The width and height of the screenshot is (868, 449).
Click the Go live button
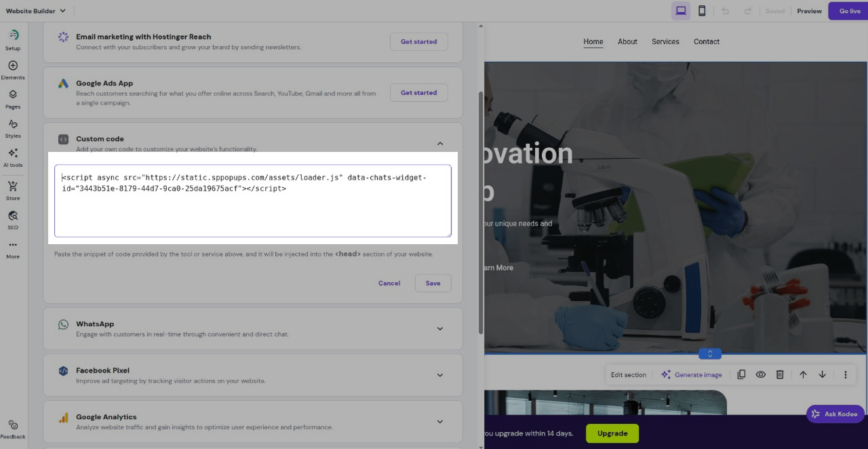click(x=850, y=11)
